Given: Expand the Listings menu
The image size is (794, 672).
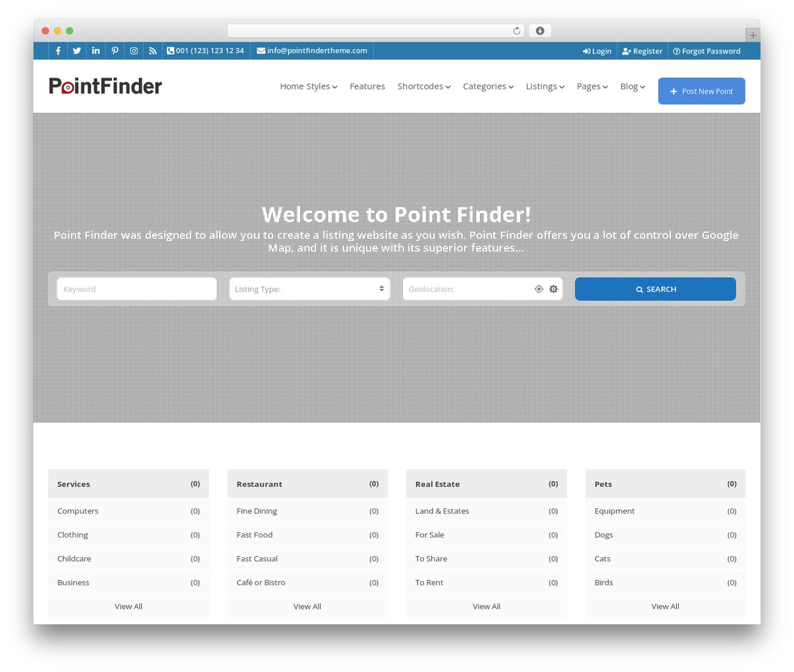Looking at the screenshot, I should [x=545, y=86].
